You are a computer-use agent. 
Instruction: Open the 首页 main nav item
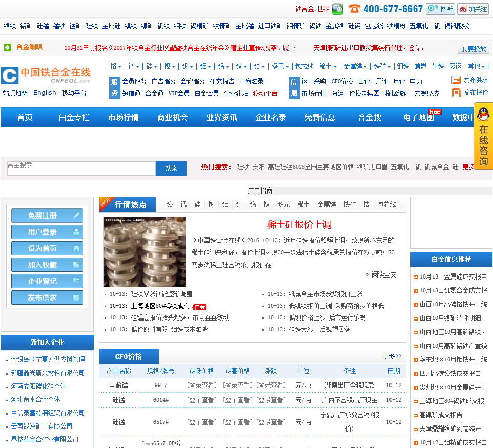pyautogui.click(x=25, y=117)
